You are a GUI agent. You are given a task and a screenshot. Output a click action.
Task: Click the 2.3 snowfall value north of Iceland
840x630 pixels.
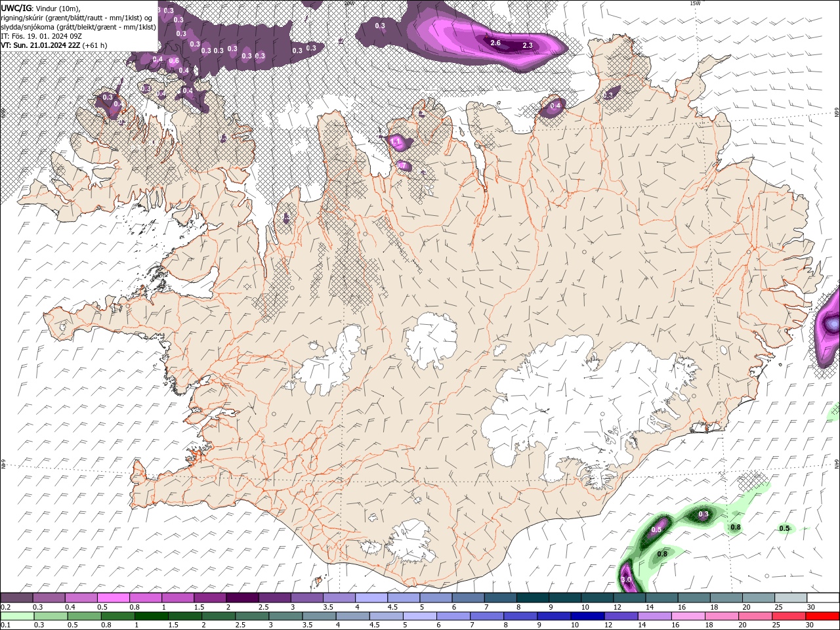[527, 45]
